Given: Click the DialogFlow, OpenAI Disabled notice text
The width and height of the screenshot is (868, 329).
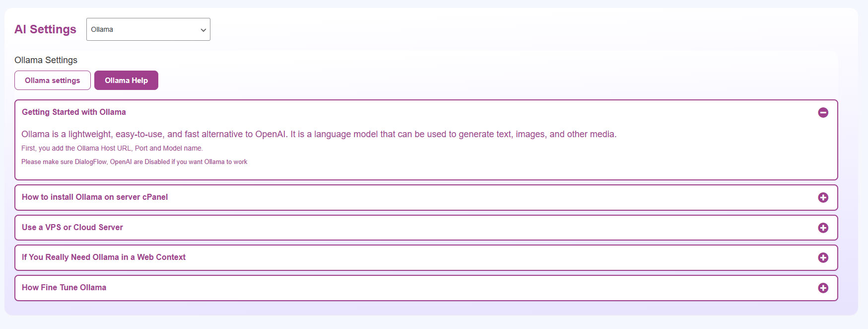Looking at the screenshot, I should click(x=134, y=162).
